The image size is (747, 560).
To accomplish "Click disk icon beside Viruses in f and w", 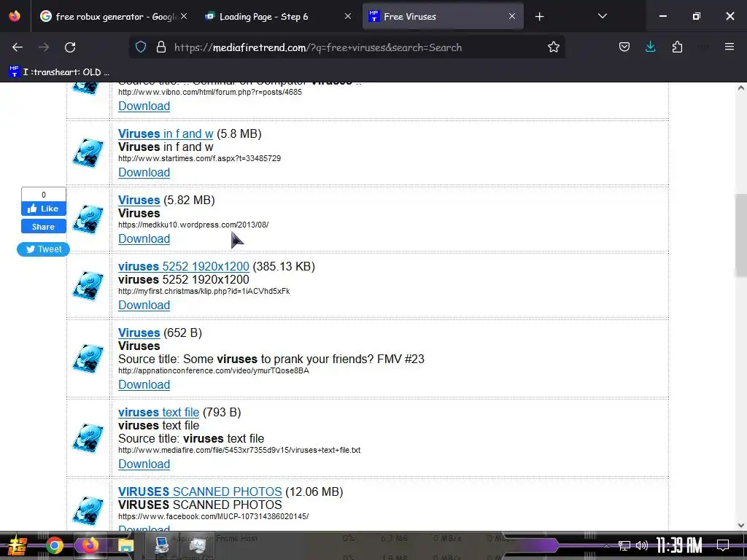I will (88, 153).
